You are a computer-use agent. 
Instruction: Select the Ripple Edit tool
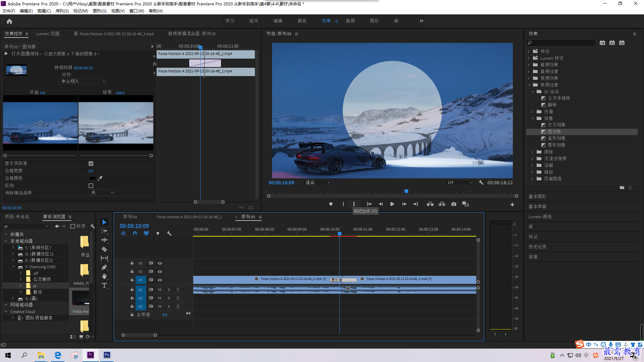point(104,240)
